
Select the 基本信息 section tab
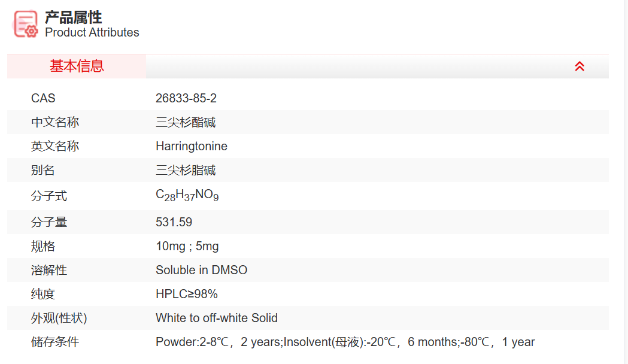[x=77, y=66]
